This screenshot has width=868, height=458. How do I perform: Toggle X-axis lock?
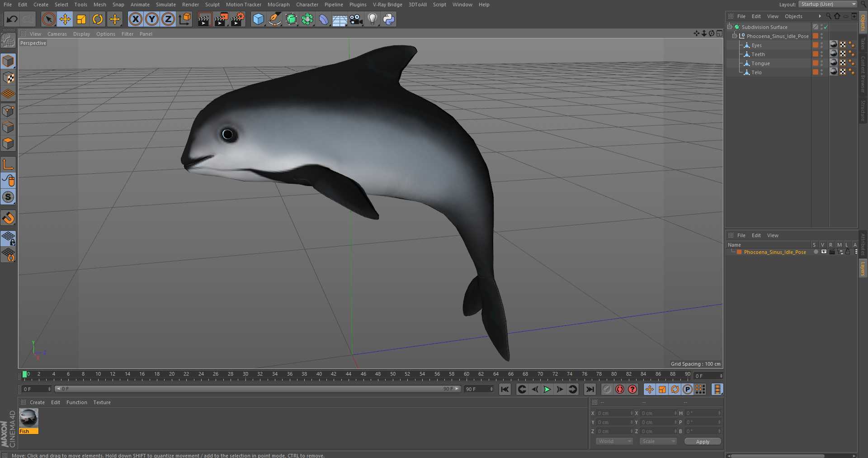click(136, 19)
